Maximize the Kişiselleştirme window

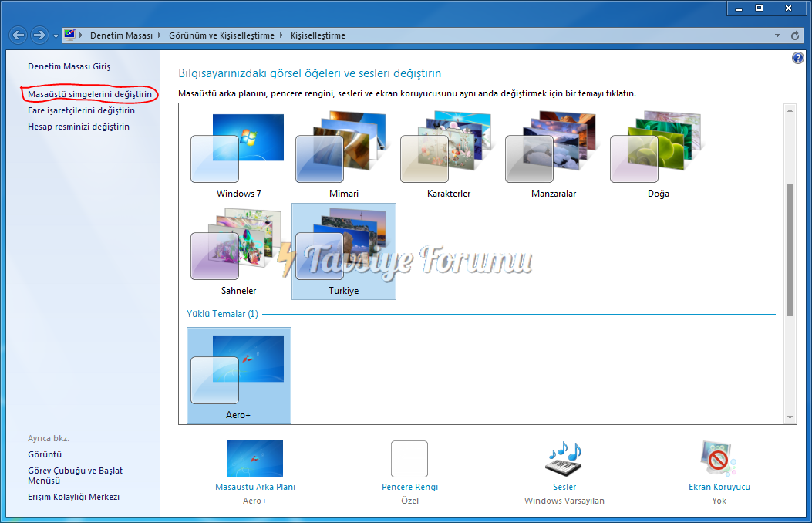tap(760, 8)
